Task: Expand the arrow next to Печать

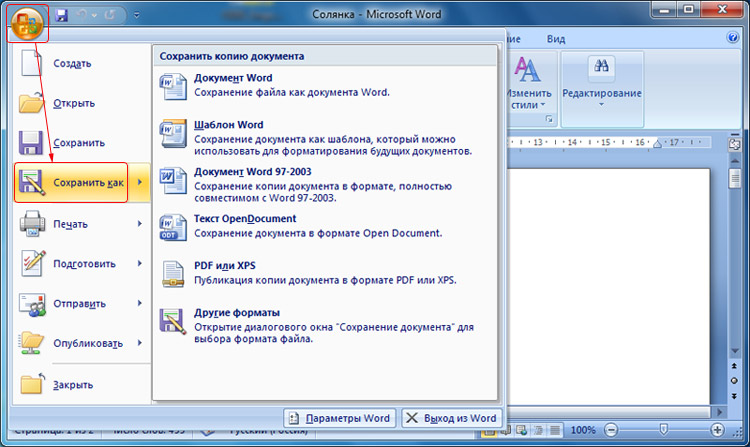Action: click(140, 224)
